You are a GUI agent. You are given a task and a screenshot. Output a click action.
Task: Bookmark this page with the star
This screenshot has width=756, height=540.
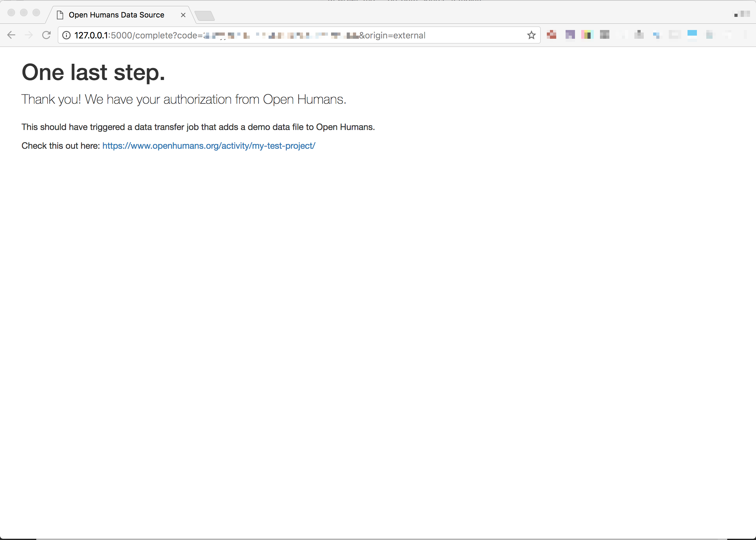tap(531, 35)
